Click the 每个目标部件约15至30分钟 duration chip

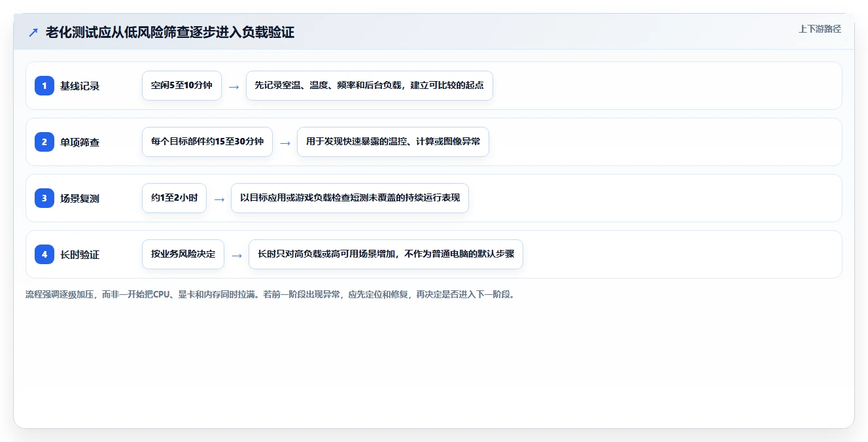click(207, 142)
